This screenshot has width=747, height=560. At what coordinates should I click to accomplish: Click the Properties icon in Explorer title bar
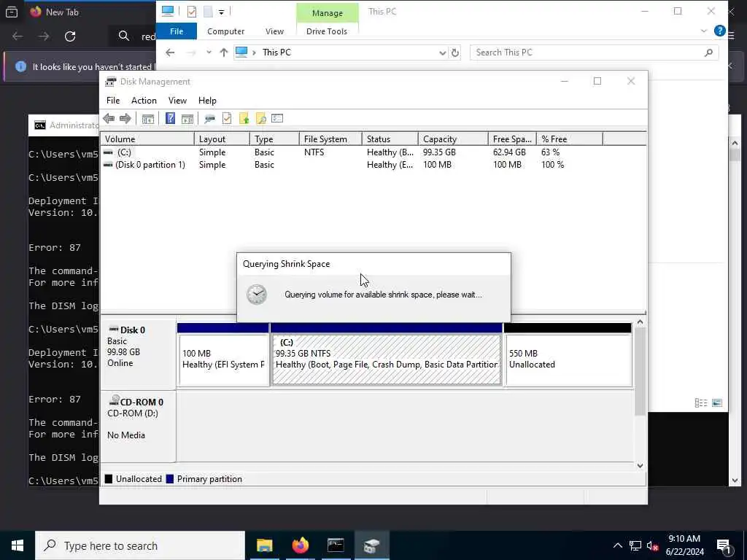click(192, 12)
